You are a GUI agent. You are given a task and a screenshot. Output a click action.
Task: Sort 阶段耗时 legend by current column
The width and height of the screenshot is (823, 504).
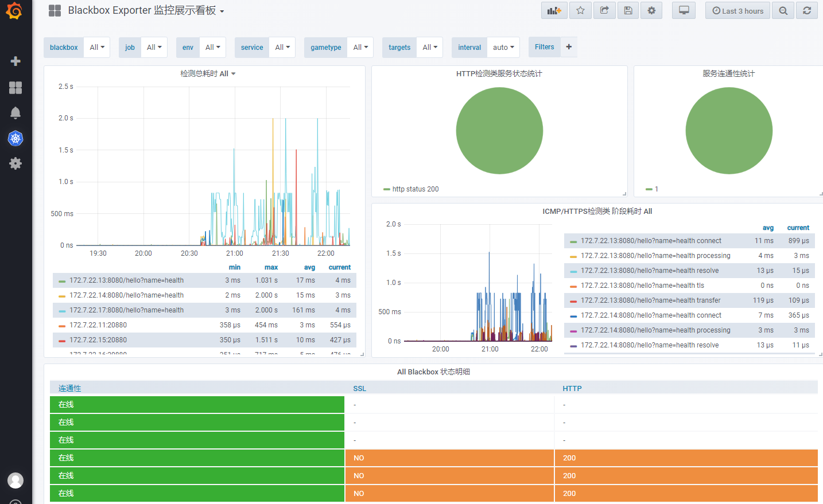[798, 228]
